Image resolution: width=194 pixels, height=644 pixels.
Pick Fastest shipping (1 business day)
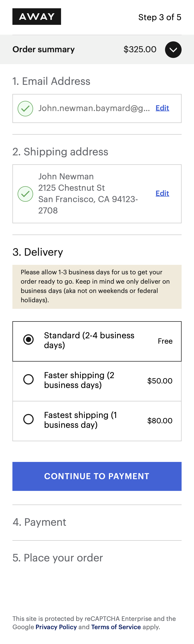[x=28, y=419]
